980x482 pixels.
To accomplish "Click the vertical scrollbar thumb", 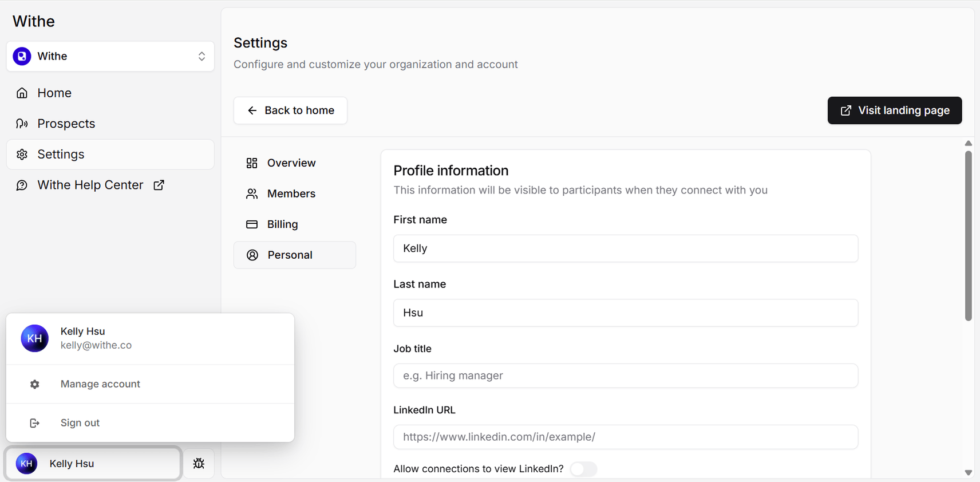I will tap(969, 236).
